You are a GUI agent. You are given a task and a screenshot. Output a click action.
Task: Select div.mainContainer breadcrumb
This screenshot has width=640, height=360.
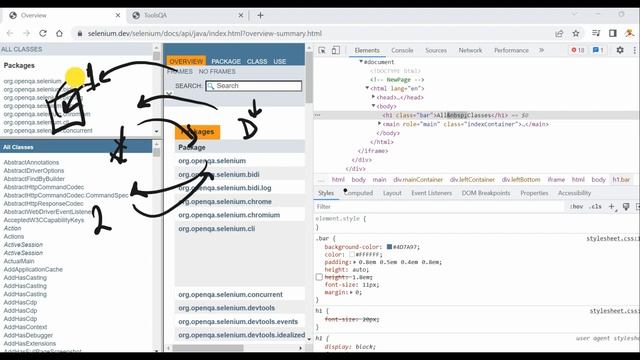(x=418, y=180)
